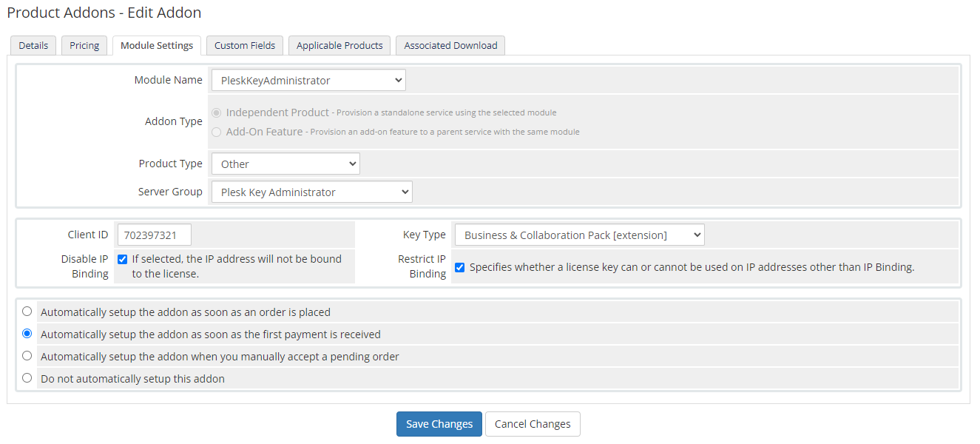The height and width of the screenshot is (444, 980).
Task: Select do not automatically setup this addon
Action: pyautogui.click(x=27, y=377)
